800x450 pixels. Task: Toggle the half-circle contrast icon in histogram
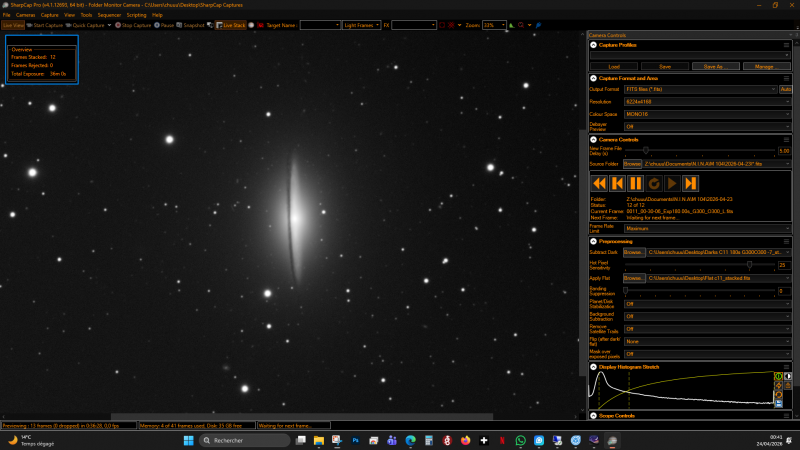788,376
